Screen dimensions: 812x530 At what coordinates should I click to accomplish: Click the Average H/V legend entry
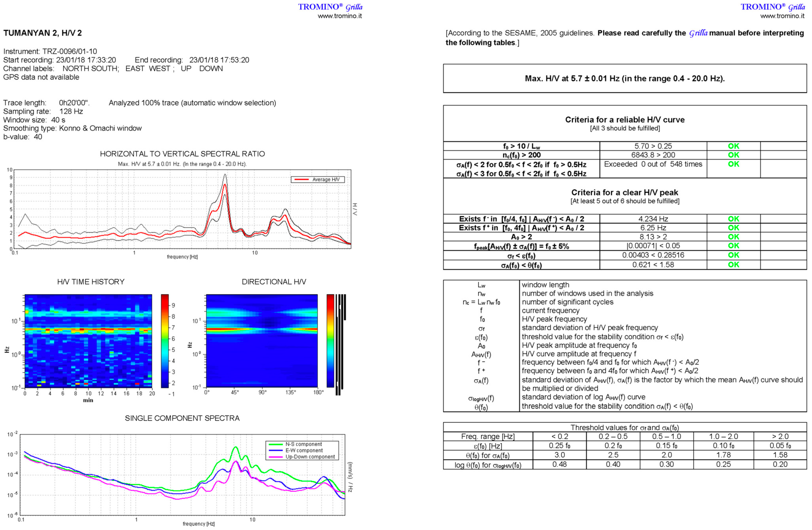tap(318, 180)
